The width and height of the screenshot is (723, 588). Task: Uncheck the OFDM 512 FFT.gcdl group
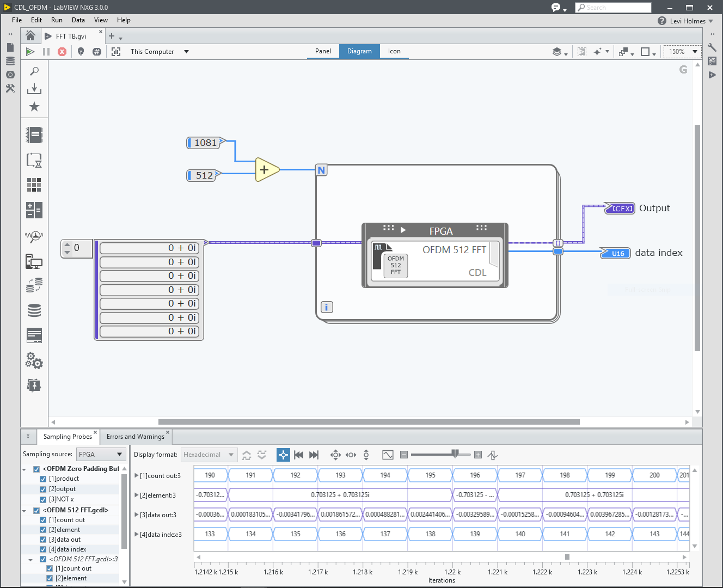[36, 510]
